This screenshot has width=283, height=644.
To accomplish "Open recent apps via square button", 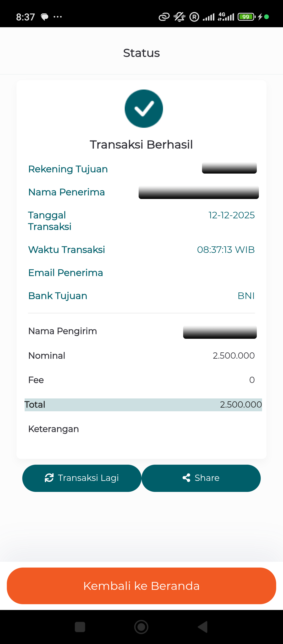I will (80, 627).
